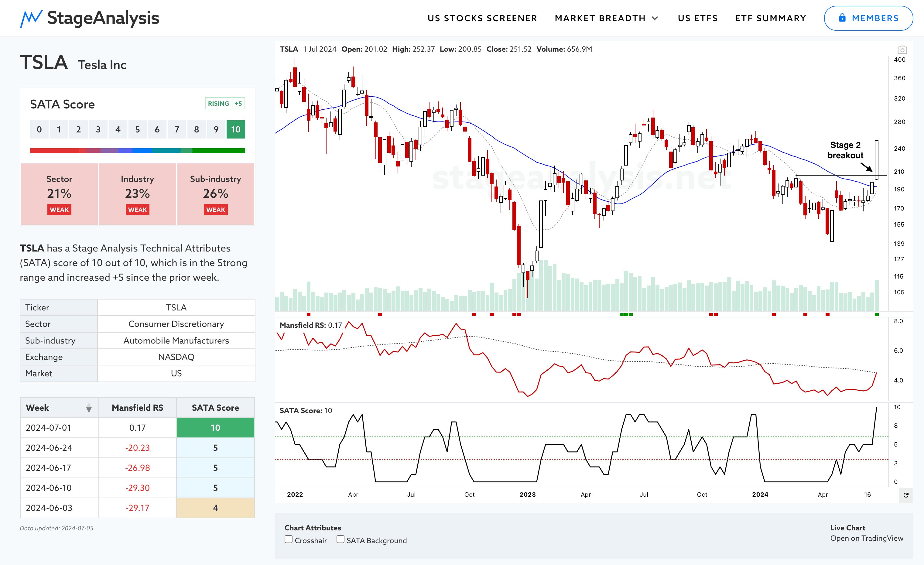Image resolution: width=924 pixels, height=565 pixels.
Task: Enable the SATA Background checkbox
Action: (x=340, y=539)
